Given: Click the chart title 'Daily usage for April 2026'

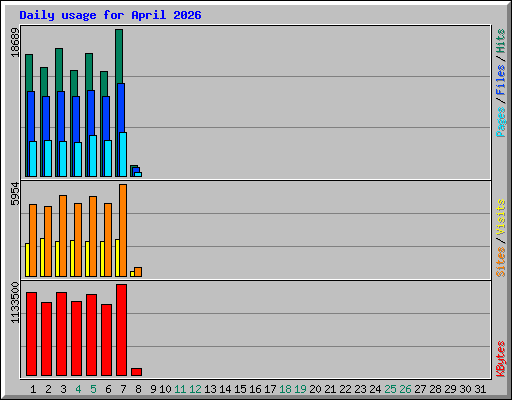Looking at the screenshot, I should 110,15.
